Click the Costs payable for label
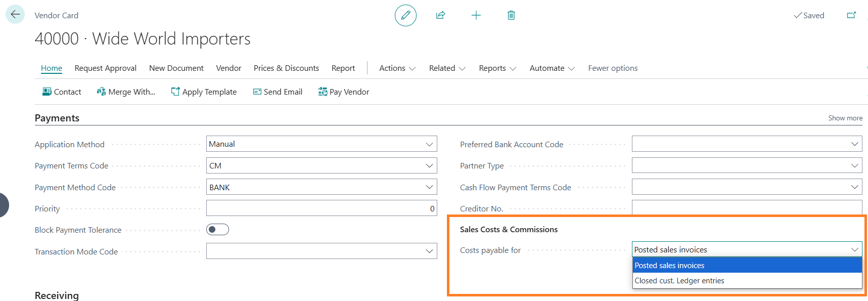The image size is (868, 301). pos(490,250)
